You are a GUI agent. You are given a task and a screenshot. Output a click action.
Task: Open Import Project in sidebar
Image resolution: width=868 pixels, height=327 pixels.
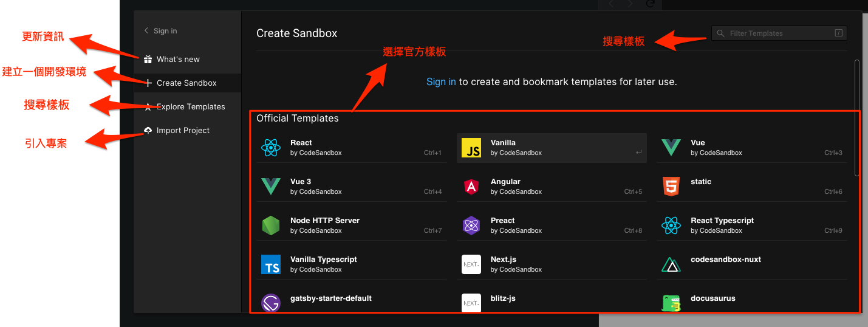[183, 131]
